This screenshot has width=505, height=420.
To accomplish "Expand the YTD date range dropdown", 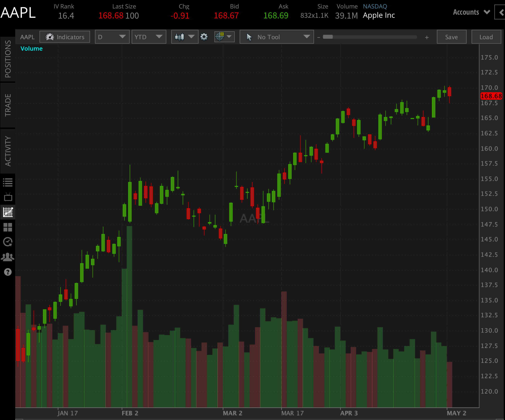I will [x=149, y=37].
